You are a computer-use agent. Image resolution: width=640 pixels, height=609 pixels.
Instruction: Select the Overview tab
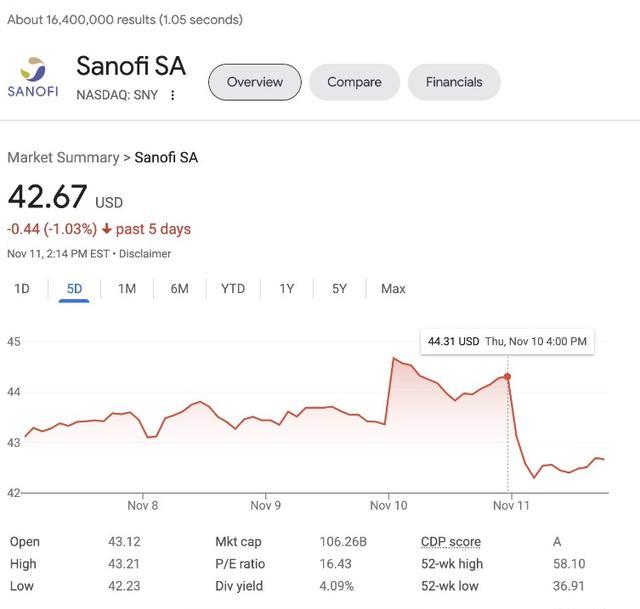coord(254,82)
